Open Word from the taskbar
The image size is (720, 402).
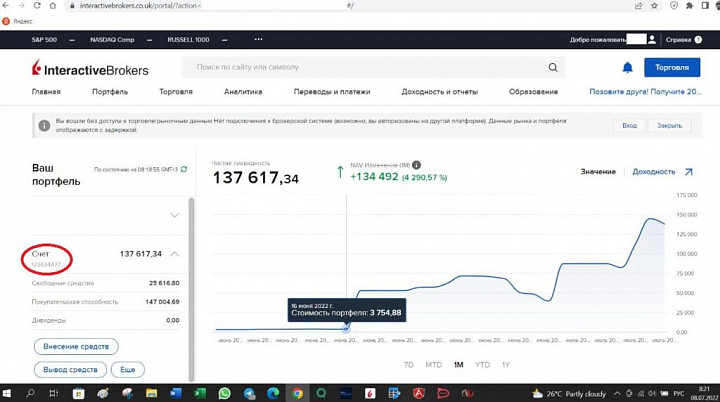[176, 393]
